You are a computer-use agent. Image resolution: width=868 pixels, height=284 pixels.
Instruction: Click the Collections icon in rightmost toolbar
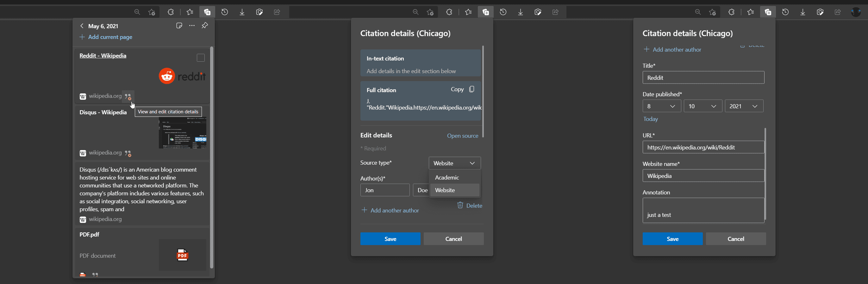tap(768, 12)
